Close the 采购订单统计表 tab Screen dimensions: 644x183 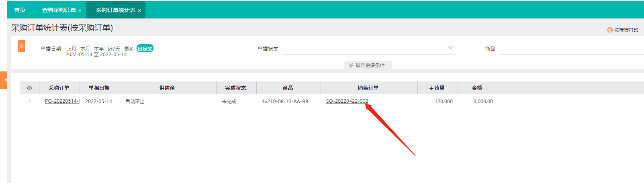point(139,10)
